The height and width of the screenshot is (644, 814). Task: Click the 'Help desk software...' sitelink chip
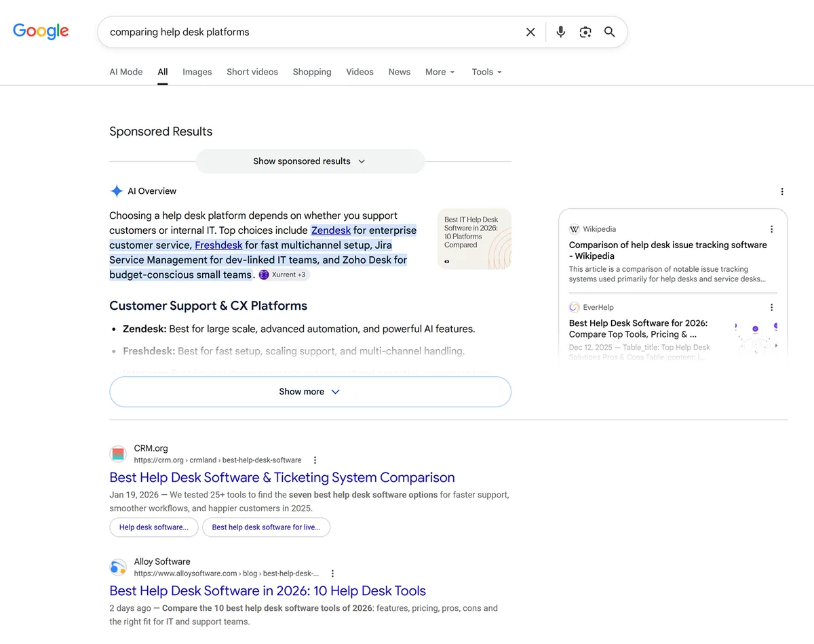tap(154, 527)
